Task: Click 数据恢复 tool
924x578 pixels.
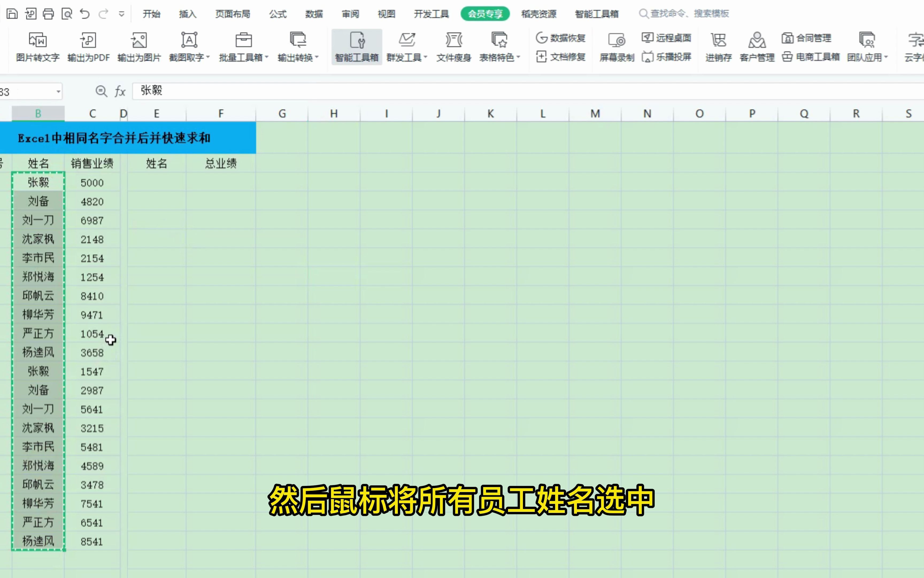Action: tap(560, 38)
